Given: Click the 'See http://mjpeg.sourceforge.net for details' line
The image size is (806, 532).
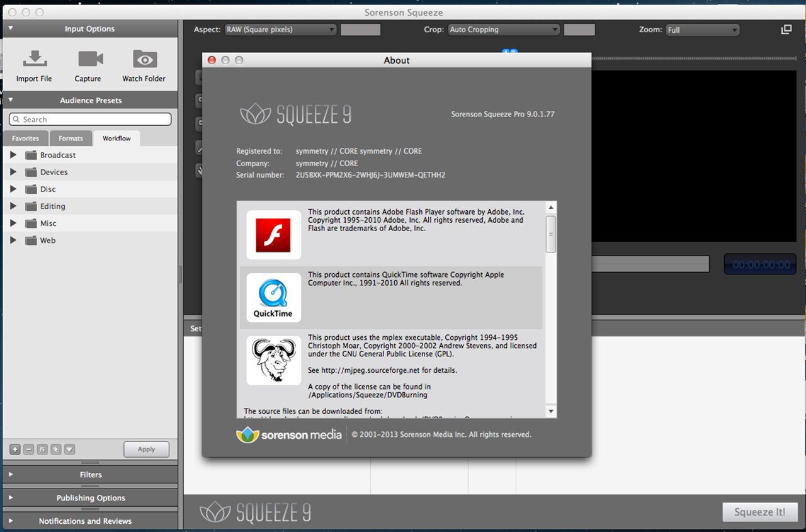Looking at the screenshot, I should (382, 370).
